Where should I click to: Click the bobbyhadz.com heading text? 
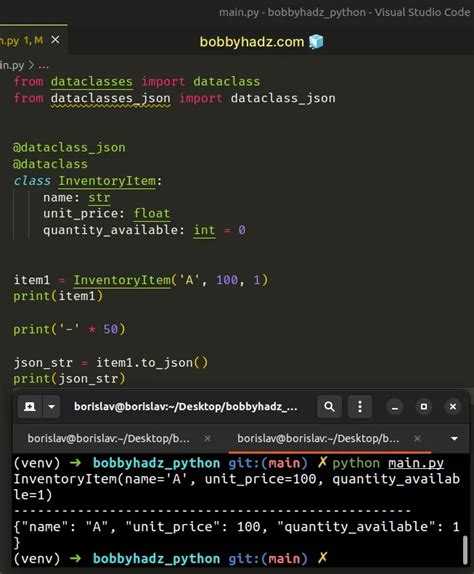coord(252,42)
